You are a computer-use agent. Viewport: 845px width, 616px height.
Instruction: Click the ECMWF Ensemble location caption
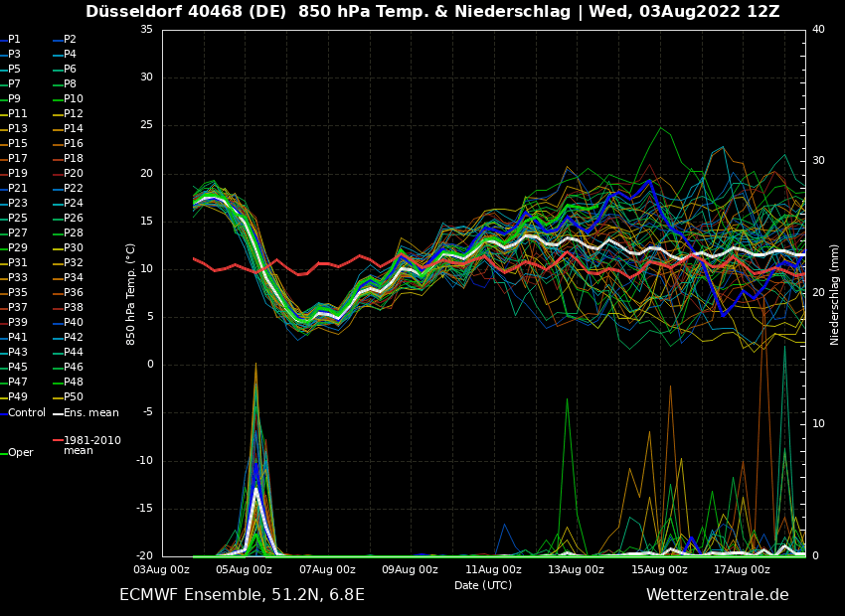click(242, 595)
